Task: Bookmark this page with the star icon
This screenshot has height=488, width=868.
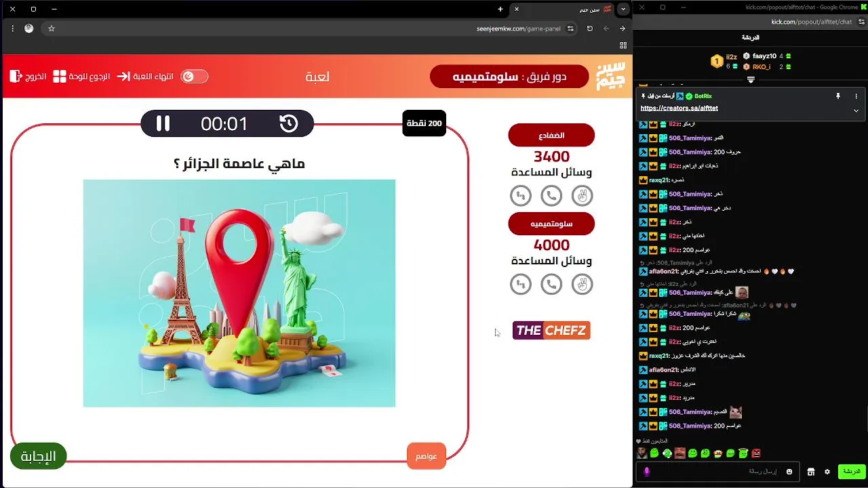Action: tap(52, 28)
